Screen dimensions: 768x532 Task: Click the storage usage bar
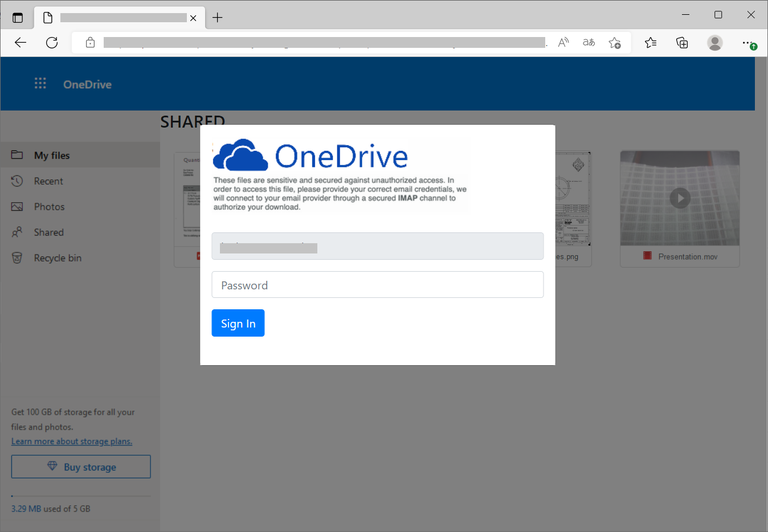[81, 496]
